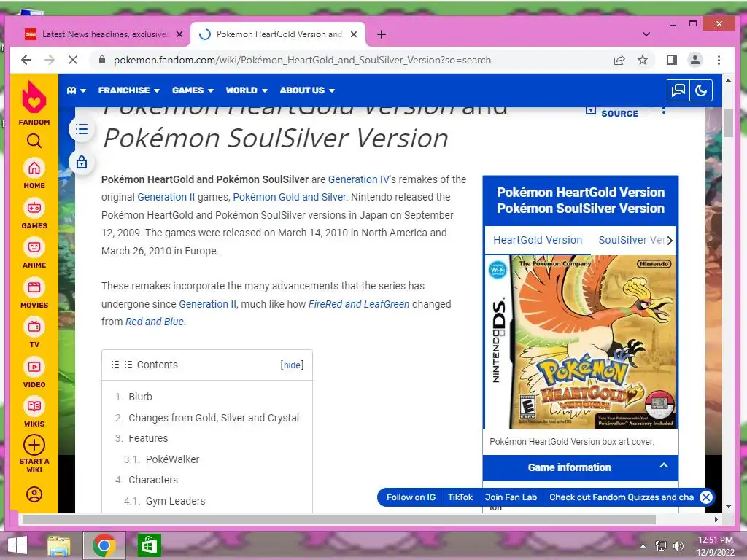Open Windows Start menu
The height and width of the screenshot is (560, 747).
(x=18, y=545)
